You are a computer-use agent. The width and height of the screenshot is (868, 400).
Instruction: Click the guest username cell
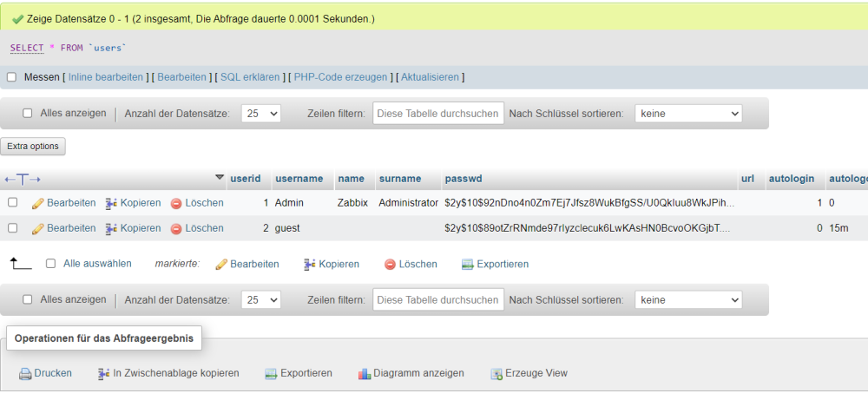[287, 228]
